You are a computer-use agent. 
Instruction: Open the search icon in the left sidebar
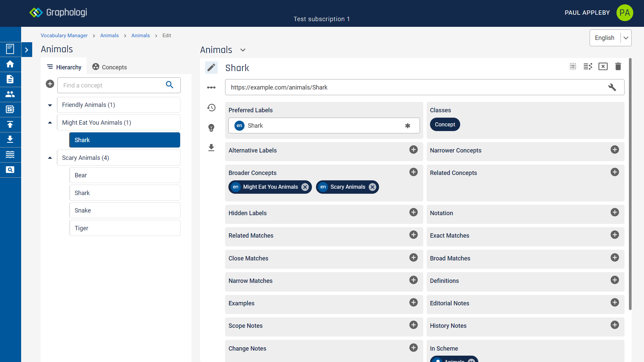click(10, 170)
